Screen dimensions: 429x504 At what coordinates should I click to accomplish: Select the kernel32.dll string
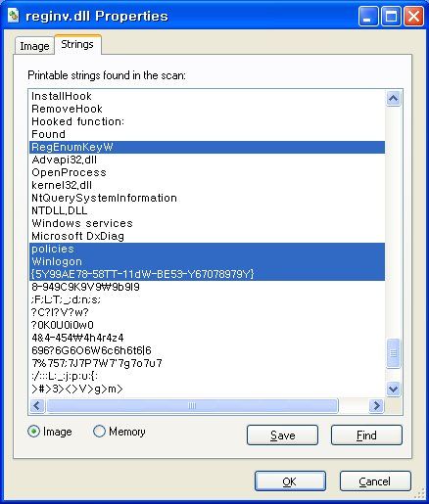coord(208,185)
